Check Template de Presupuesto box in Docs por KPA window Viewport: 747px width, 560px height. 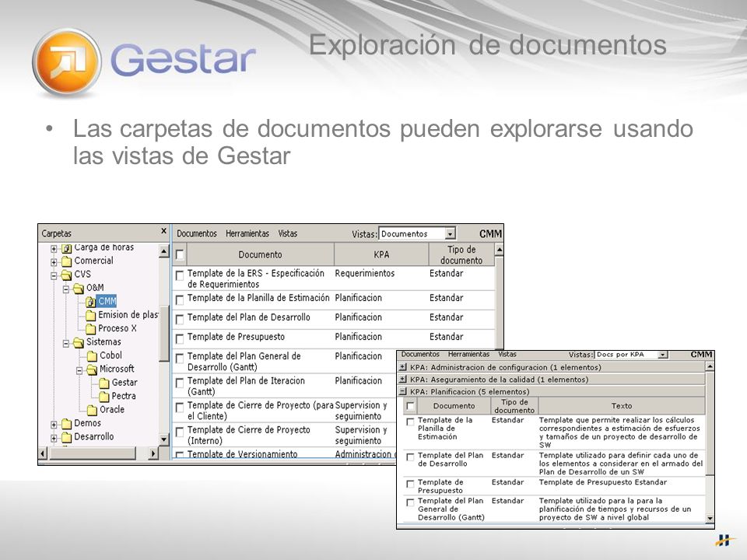coord(410,484)
